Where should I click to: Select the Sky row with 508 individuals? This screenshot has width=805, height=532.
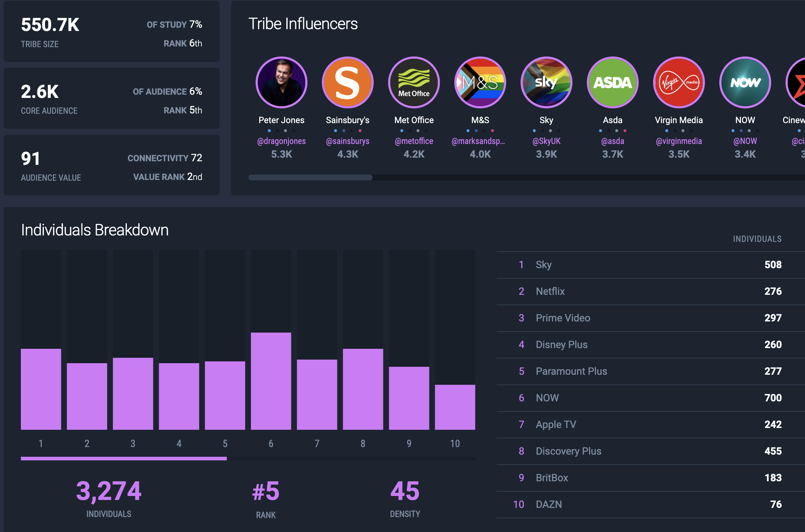point(651,265)
